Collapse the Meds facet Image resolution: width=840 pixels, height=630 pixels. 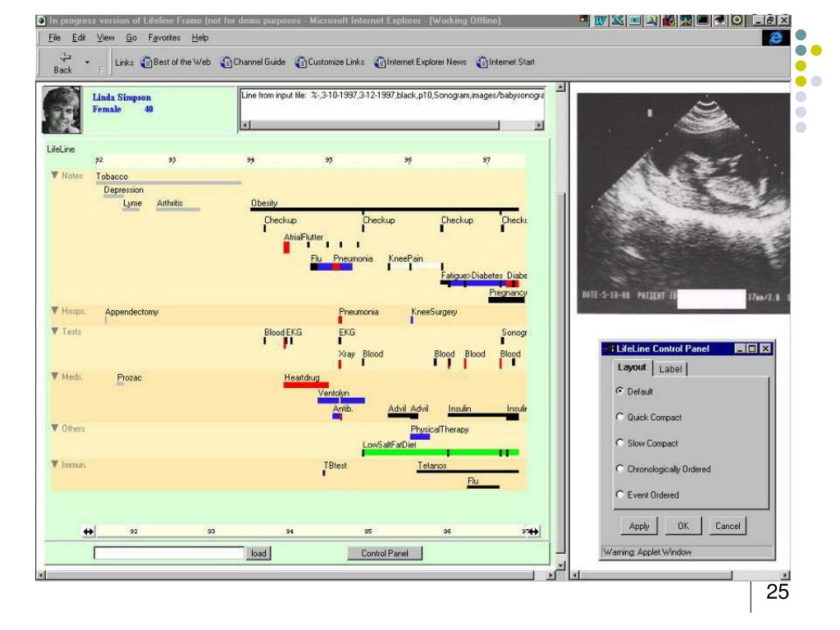click(55, 376)
